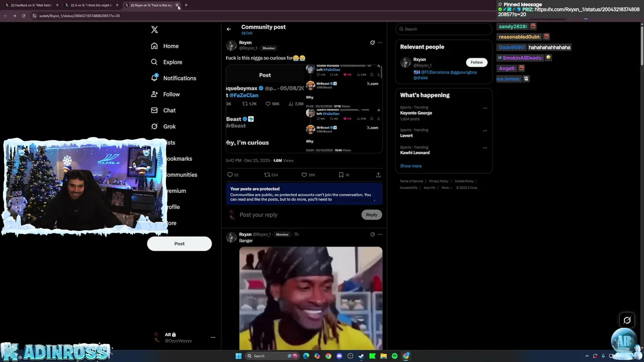Click the Grok sidebar icon
Image resolution: width=644 pixels, height=362 pixels.
[154, 126]
